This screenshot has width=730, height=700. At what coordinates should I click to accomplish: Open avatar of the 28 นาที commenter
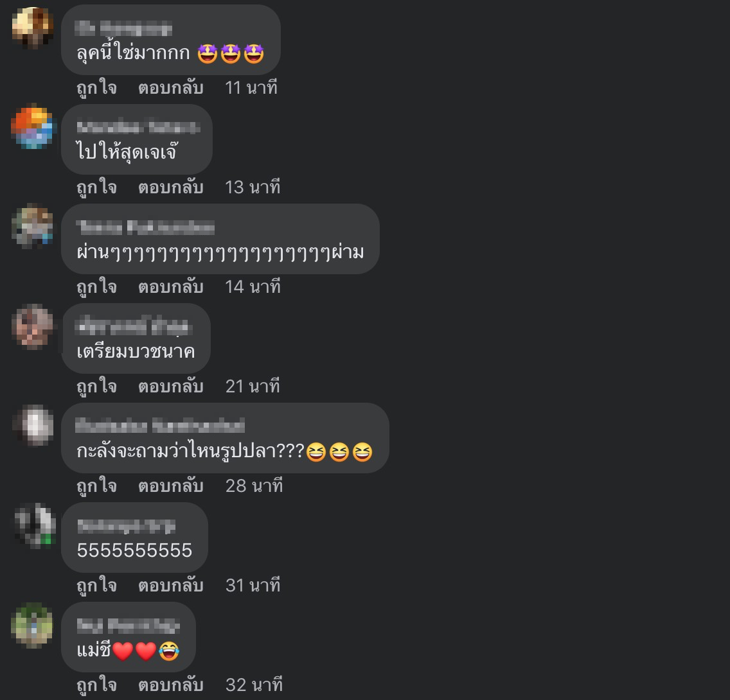point(32,426)
